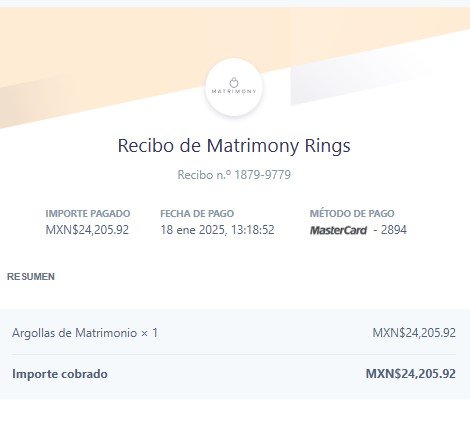Screen dimensions: 470x427
Task: Click the divider line above Importe cobrado
Action: [x=234, y=354]
